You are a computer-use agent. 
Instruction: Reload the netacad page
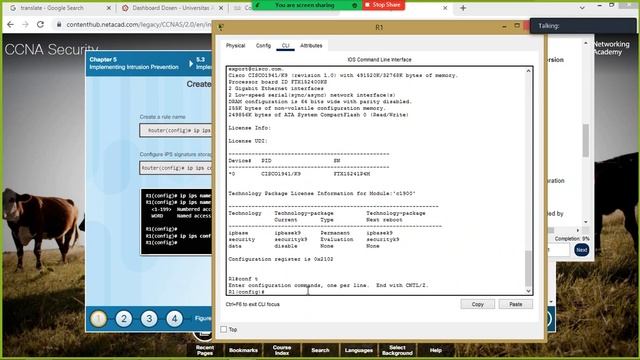click(40, 24)
